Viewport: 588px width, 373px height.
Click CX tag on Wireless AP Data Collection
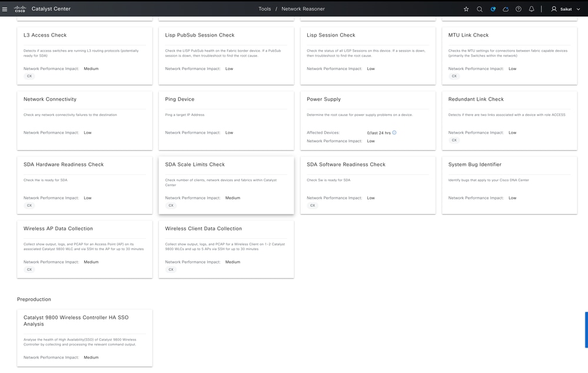(29, 269)
